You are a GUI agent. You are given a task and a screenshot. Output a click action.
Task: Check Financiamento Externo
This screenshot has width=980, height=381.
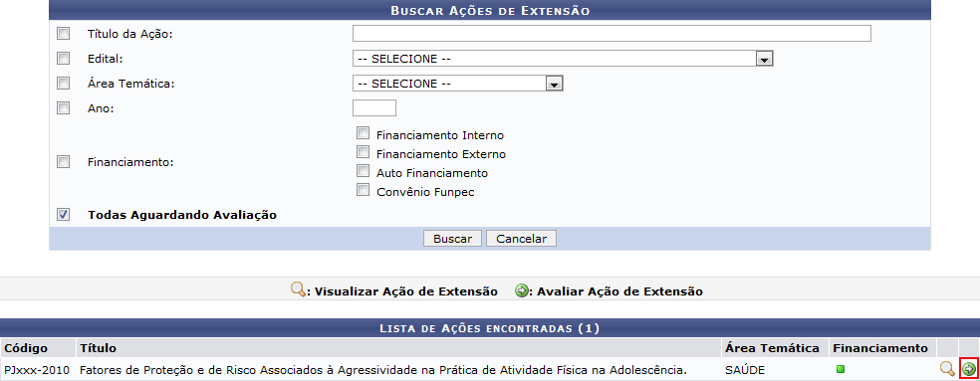pyautogui.click(x=363, y=152)
